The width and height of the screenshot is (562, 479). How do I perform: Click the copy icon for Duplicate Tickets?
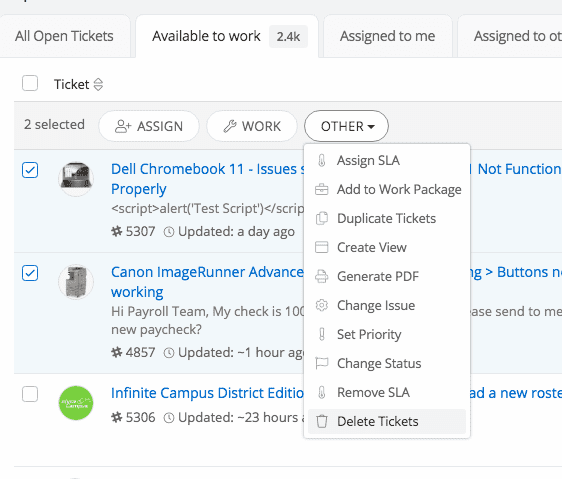[322, 218]
